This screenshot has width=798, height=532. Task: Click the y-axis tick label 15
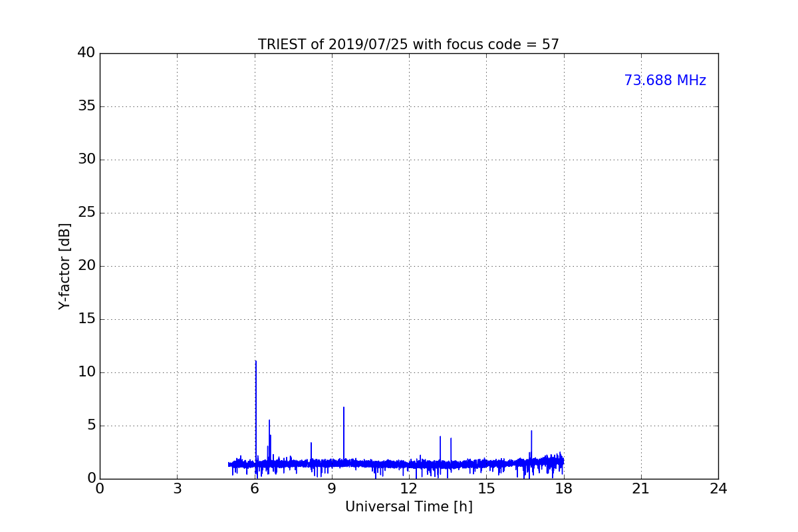tap(86, 319)
